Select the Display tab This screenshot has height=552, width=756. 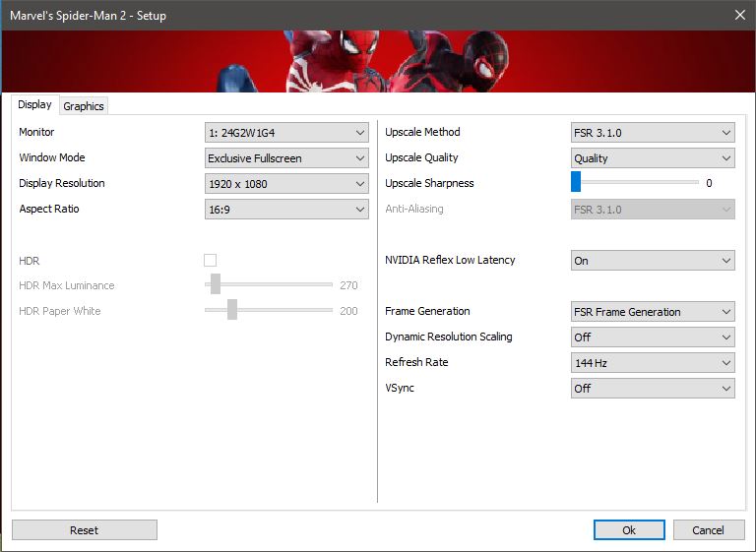point(34,104)
